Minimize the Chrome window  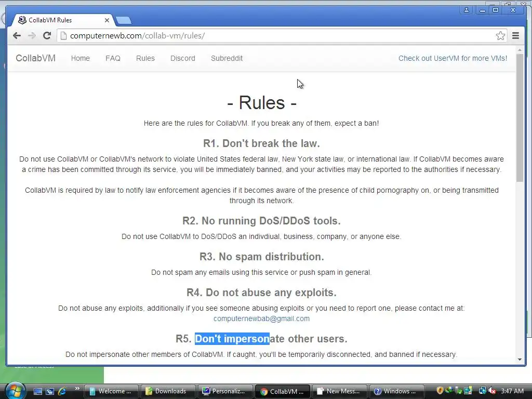482,10
